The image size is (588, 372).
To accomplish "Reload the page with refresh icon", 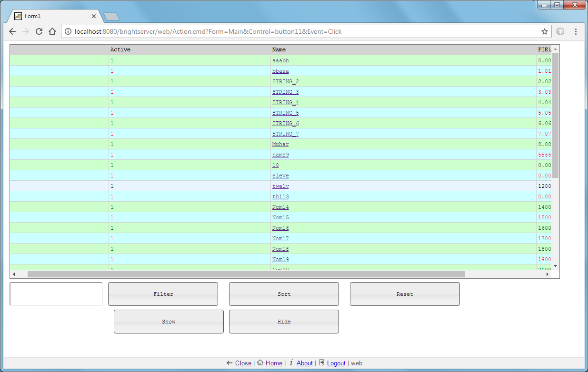I will (x=39, y=31).
